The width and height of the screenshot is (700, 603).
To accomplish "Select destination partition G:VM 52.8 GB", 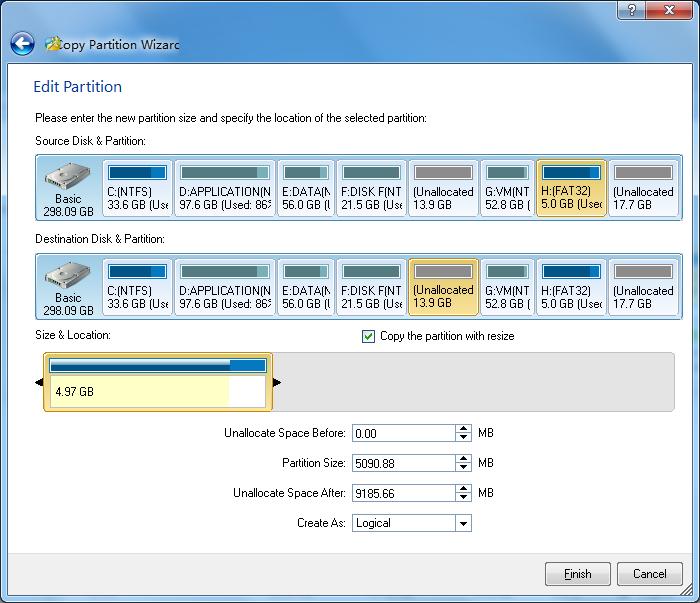I will point(507,287).
